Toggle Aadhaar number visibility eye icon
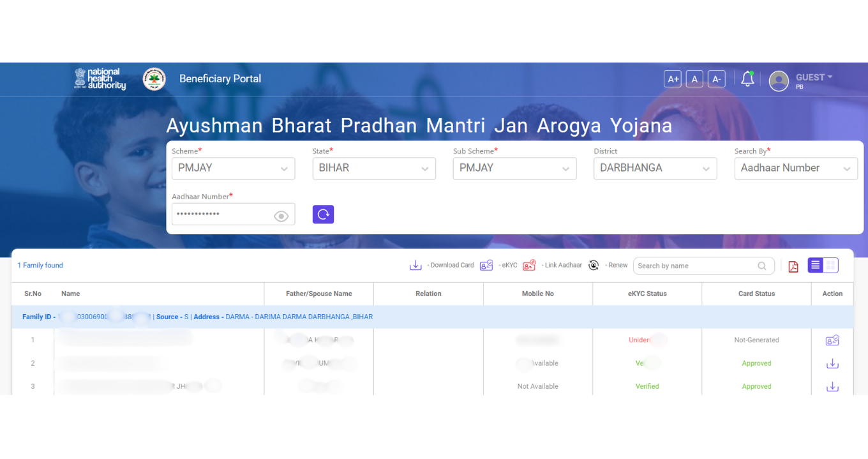Screen dimensions: 868x459 [x=281, y=216]
